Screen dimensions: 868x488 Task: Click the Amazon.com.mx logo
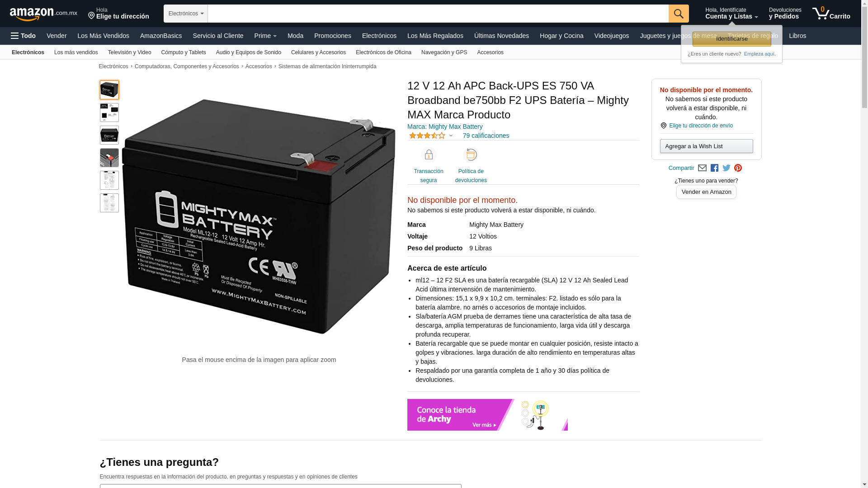(x=43, y=14)
